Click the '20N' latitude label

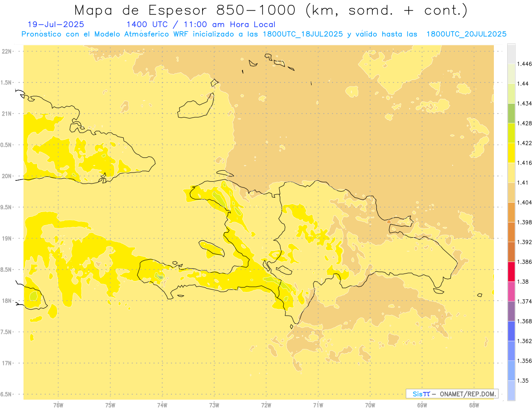[7, 176]
